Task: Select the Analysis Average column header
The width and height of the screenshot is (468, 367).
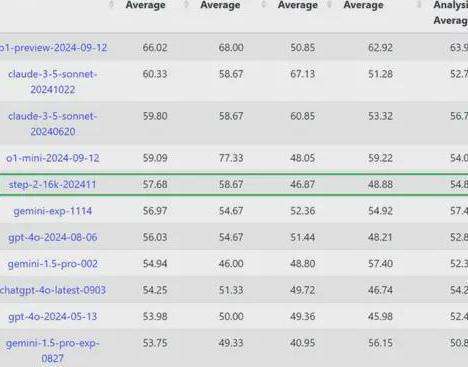Action: point(451,13)
